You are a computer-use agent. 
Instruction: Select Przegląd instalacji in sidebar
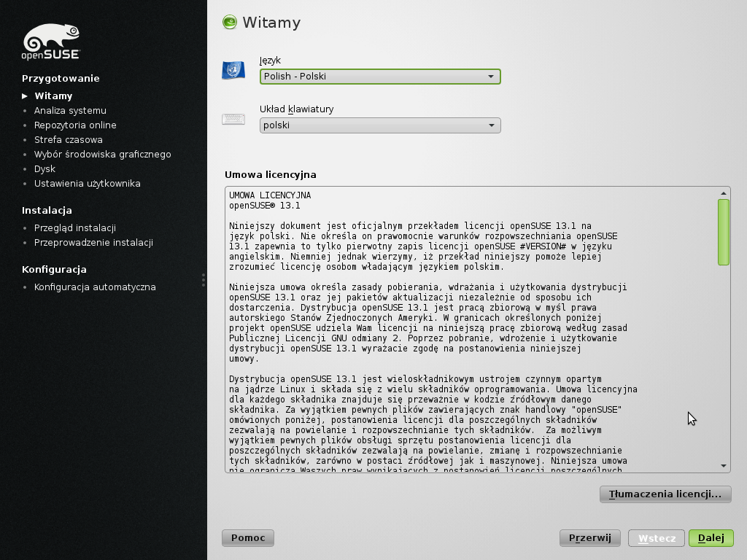click(x=74, y=228)
